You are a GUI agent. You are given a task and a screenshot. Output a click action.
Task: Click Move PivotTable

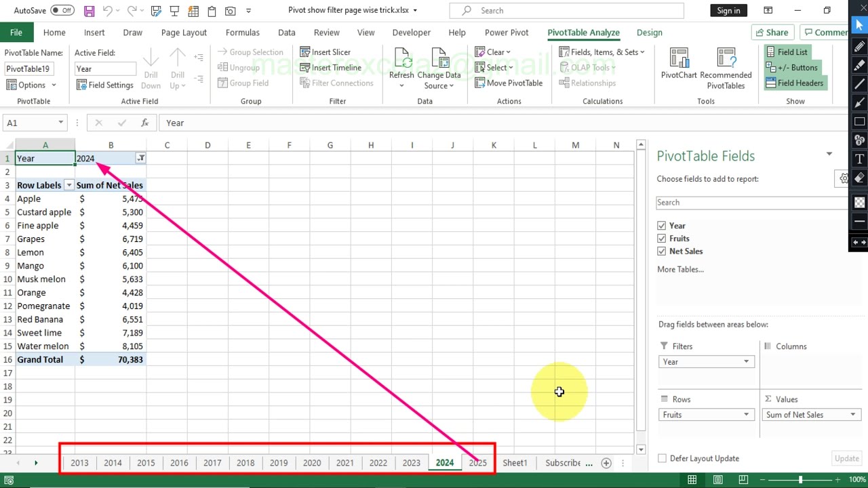[509, 83]
